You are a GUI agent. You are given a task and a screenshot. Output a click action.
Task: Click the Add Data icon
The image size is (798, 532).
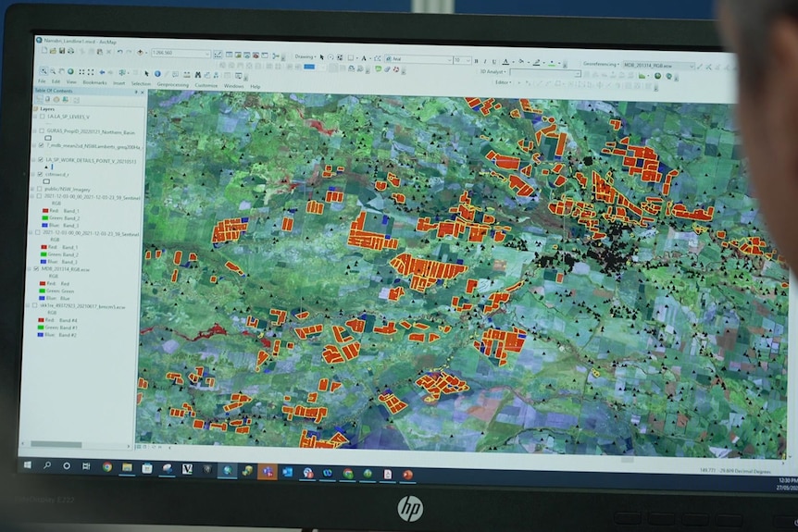click(x=140, y=53)
